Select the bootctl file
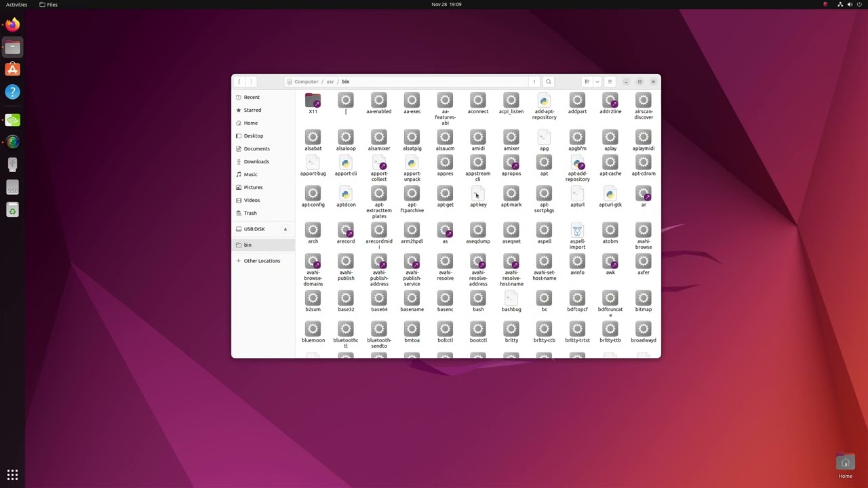 click(478, 332)
